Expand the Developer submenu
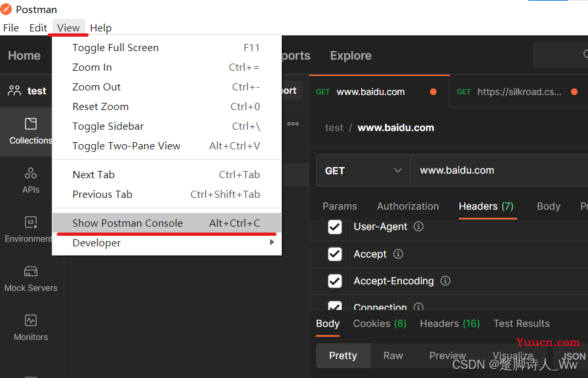Viewport: 588px width, 378px height. coord(167,243)
